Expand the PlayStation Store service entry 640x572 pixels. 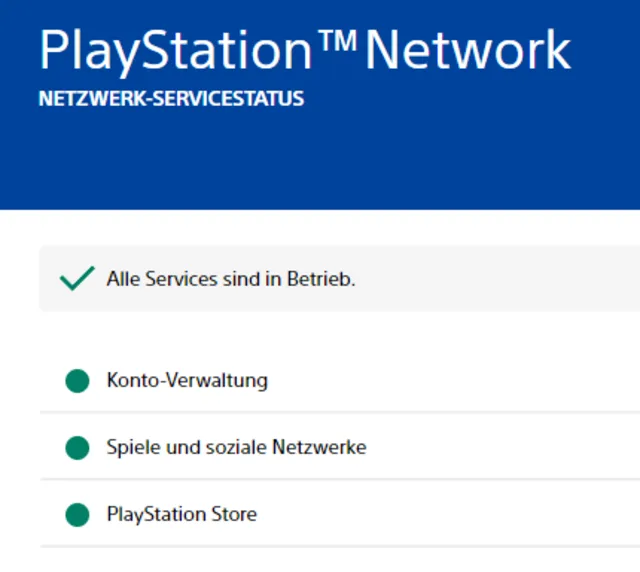[181, 515]
